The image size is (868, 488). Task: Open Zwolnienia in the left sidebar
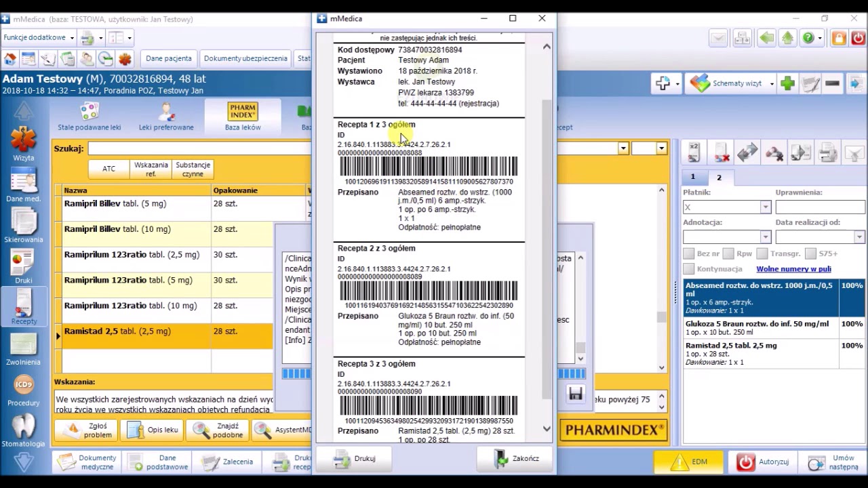(x=24, y=348)
